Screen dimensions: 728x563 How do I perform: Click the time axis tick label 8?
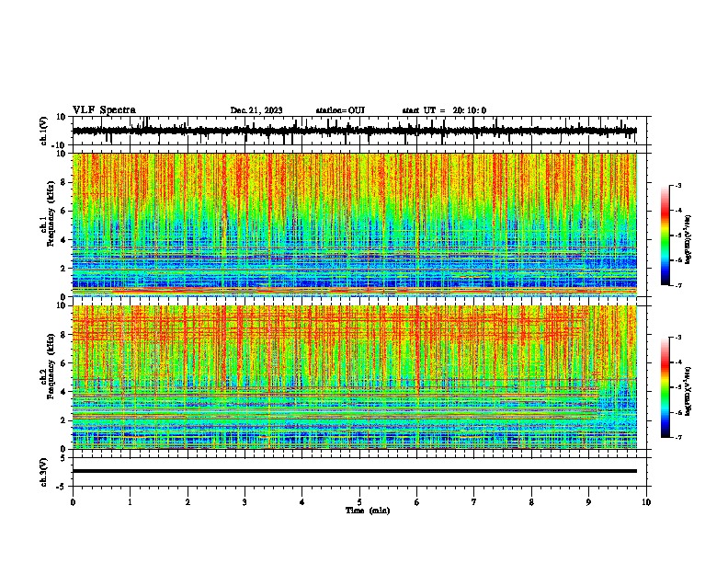coord(531,502)
